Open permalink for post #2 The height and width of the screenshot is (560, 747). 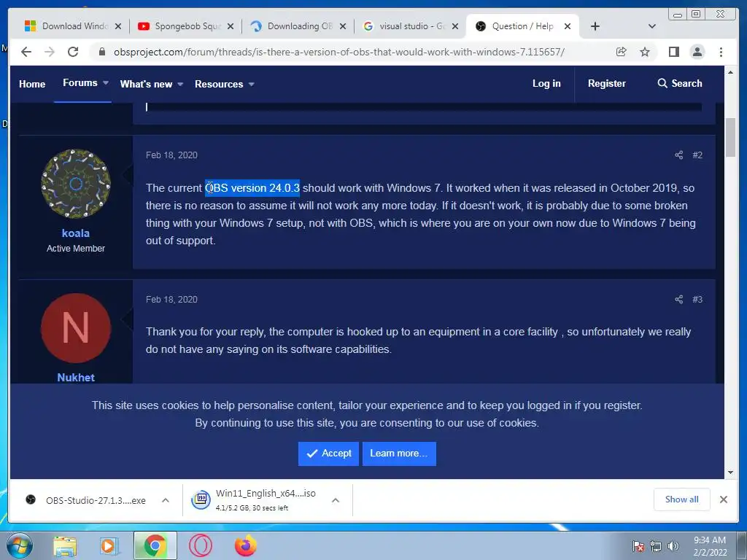[x=697, y=155]
